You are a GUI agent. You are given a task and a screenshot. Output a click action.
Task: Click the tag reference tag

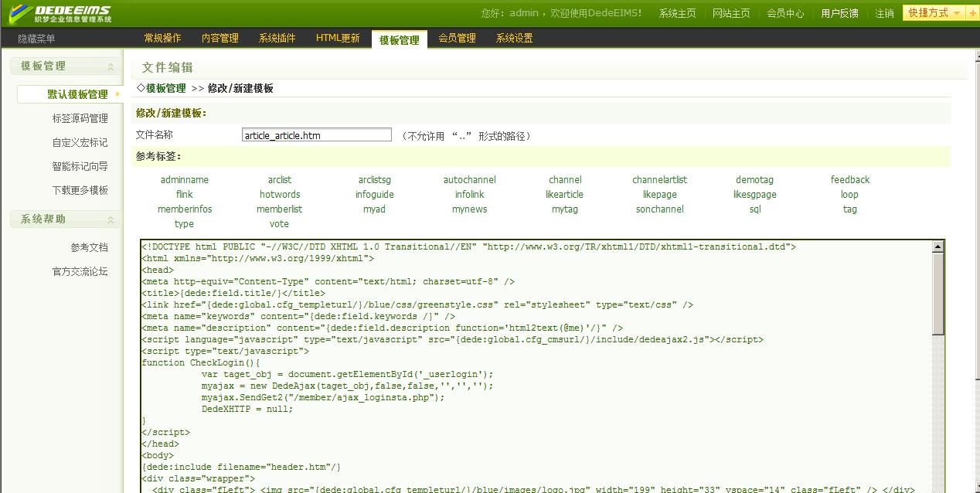(x=850, y=209)
